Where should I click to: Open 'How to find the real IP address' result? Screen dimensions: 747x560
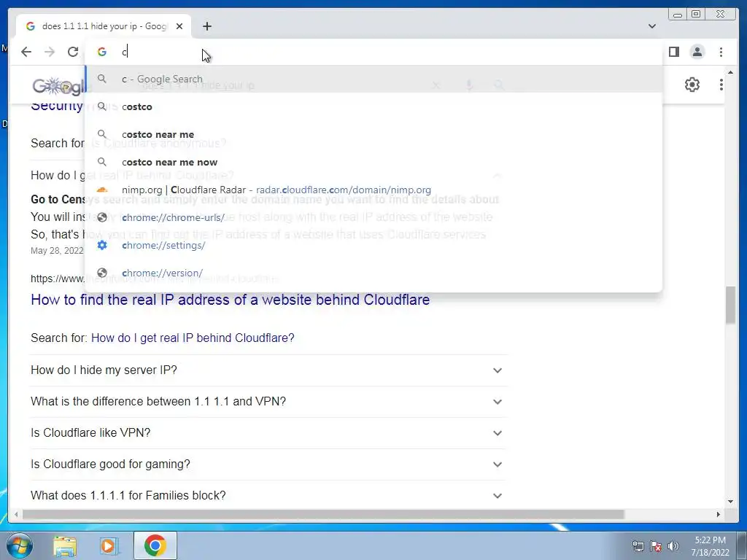click(230, 300)
